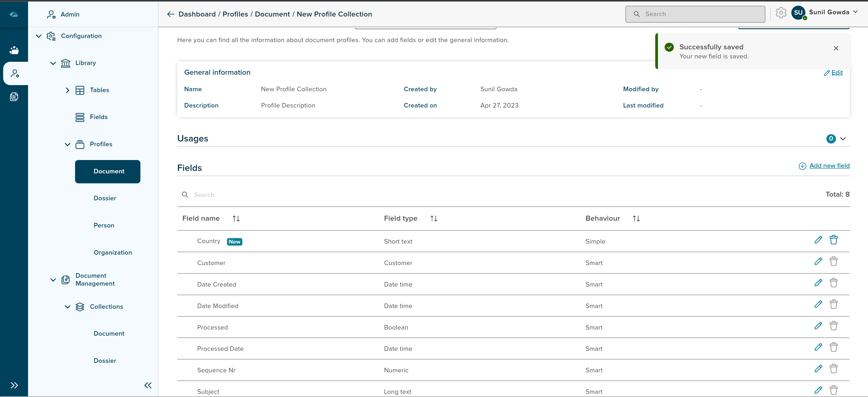Expand the Usages section chevron
Screen dimensions: 868x397
843,139
